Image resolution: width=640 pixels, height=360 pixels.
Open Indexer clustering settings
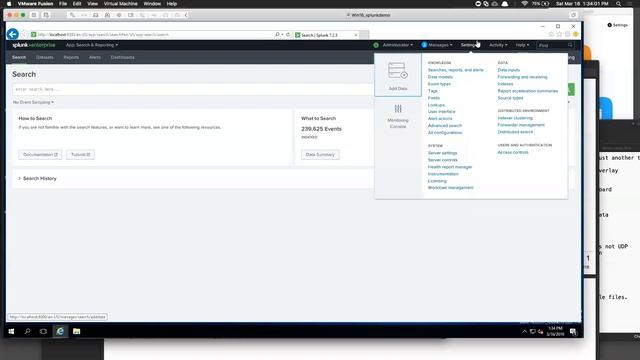point(515,118)
